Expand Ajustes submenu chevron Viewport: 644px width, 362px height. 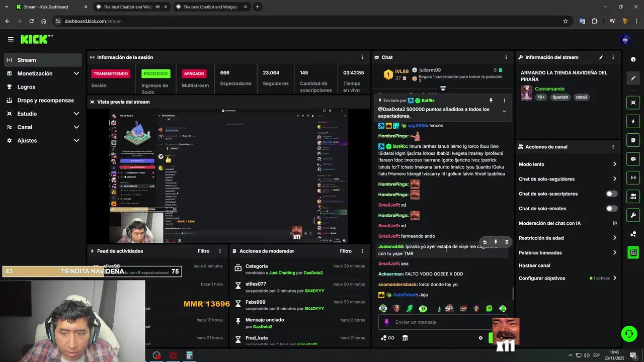point(76,140)
